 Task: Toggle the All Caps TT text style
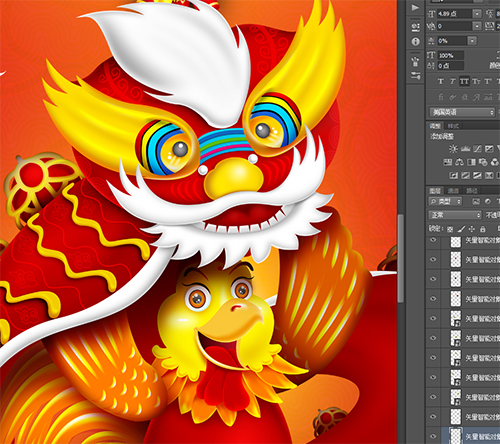click(x=464, y=81)
